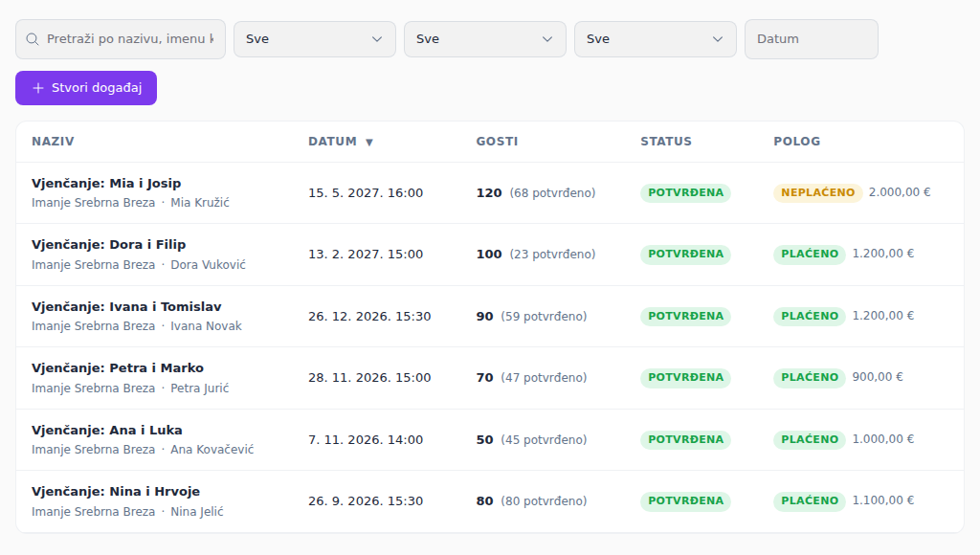Click the plus icon in Stvori događaj
This screenshot has width=980, height=555.
point(38,88)
